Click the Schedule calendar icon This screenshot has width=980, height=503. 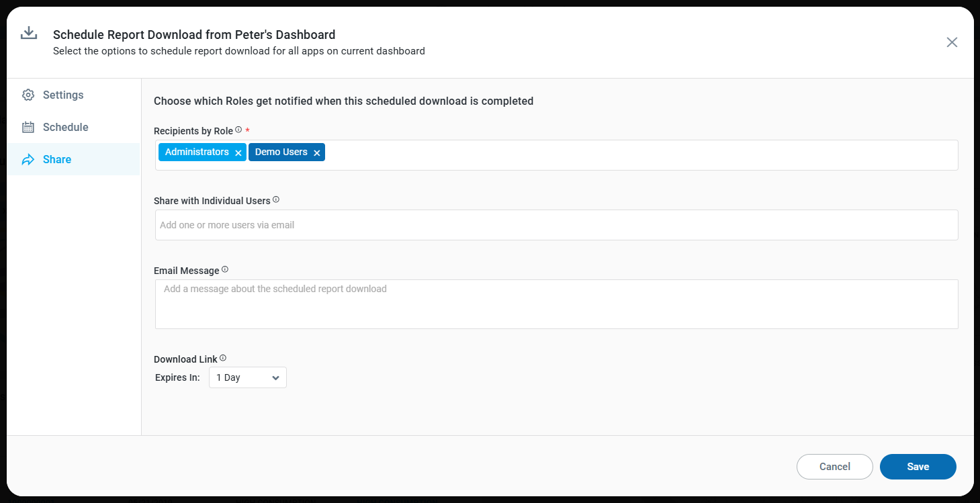28,127
